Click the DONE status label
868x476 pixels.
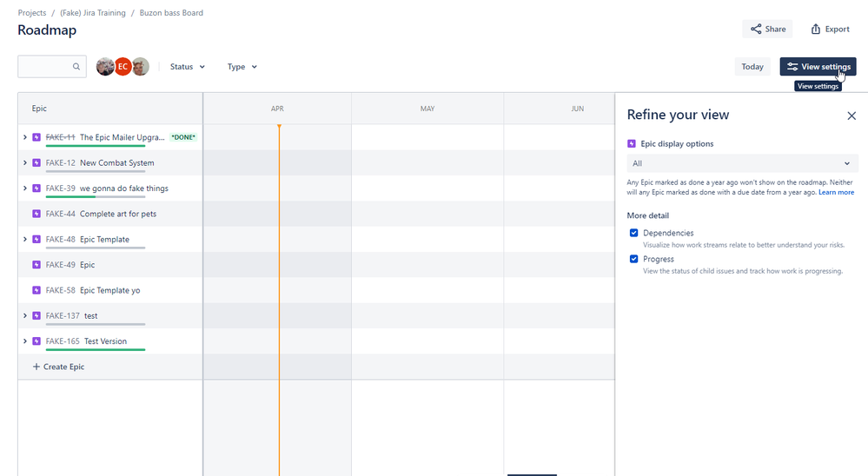pos(183,137)
